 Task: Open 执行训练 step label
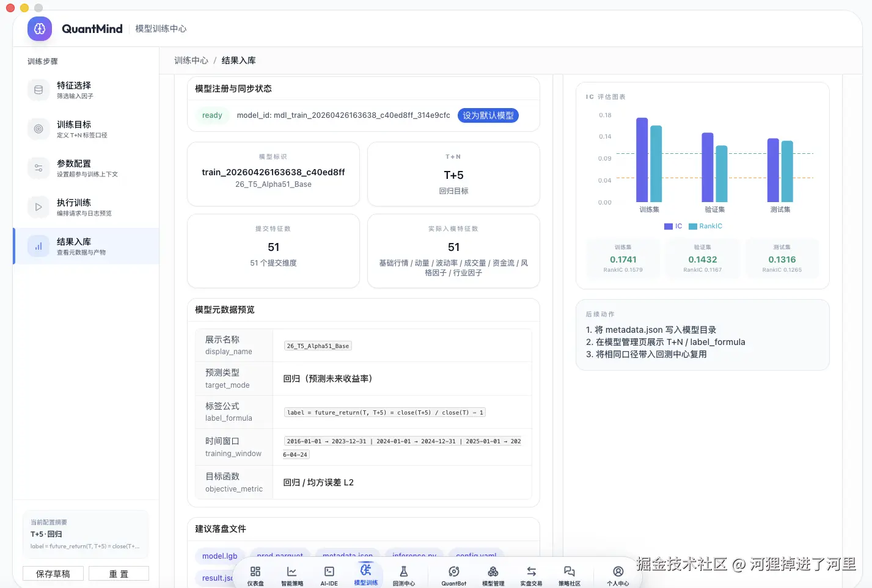[74, 203]
